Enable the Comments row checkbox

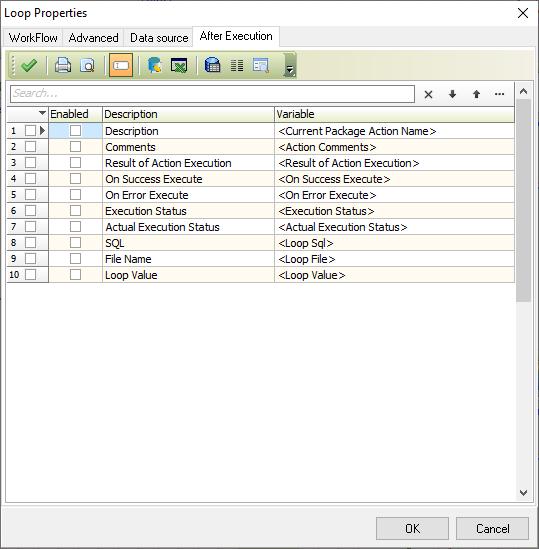point(75,147)
